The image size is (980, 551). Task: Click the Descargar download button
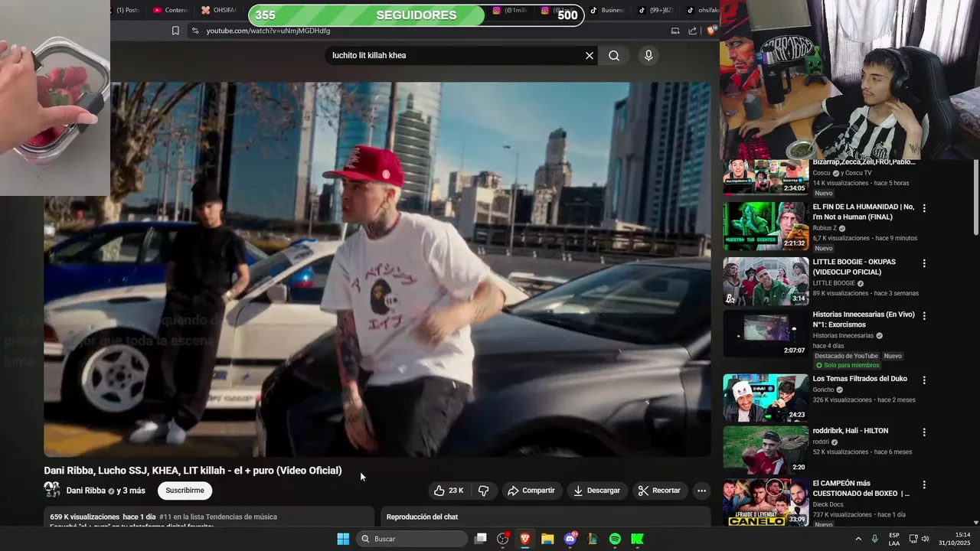[596, 491]
